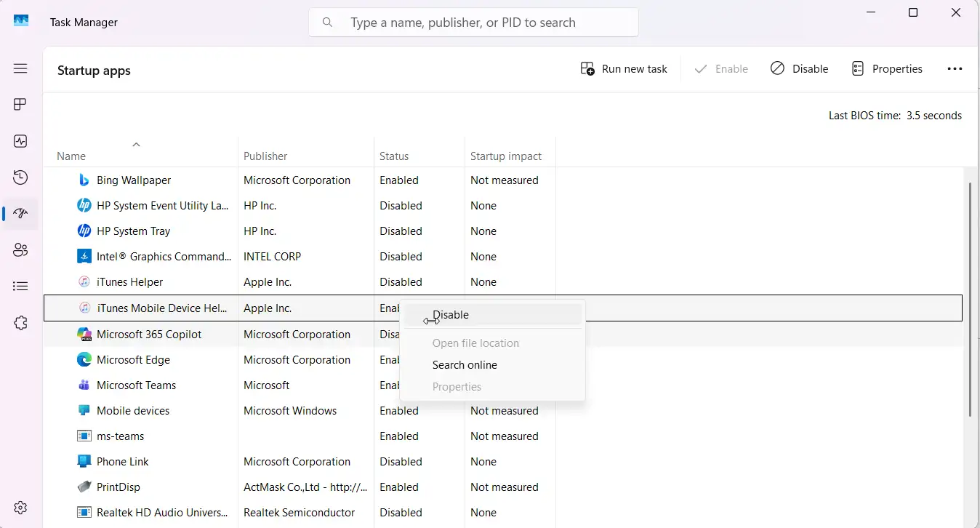Click the Properties toolbar button
980x528 pixels.
887,69
